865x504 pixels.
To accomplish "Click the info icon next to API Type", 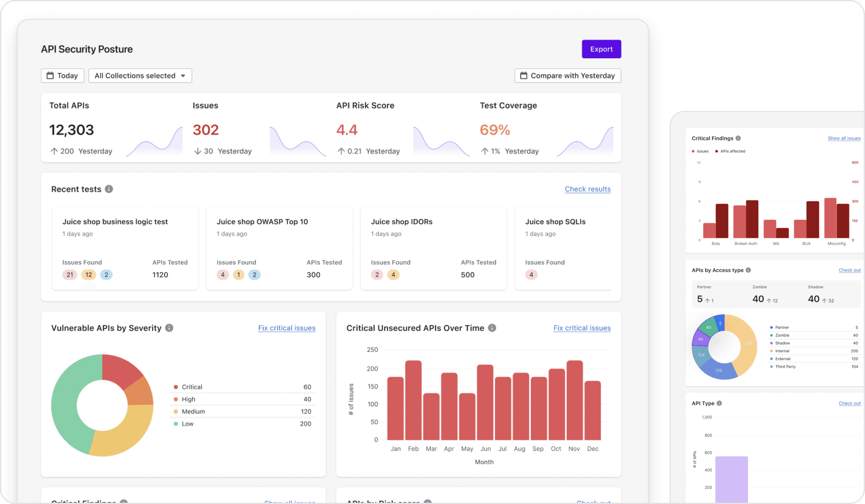I will pyautogui.click(x=719, y=403).
